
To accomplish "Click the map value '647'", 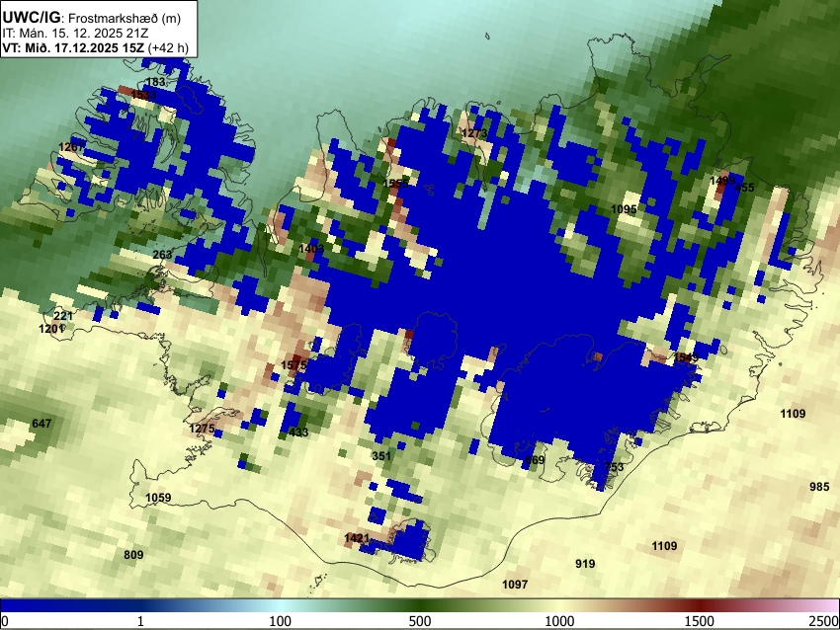I will coord(42,424).
